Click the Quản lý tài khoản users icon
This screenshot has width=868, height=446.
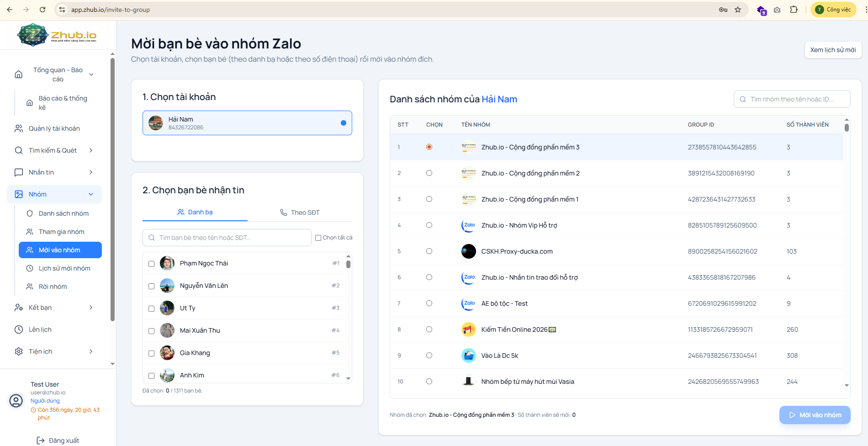click(19, 128)
